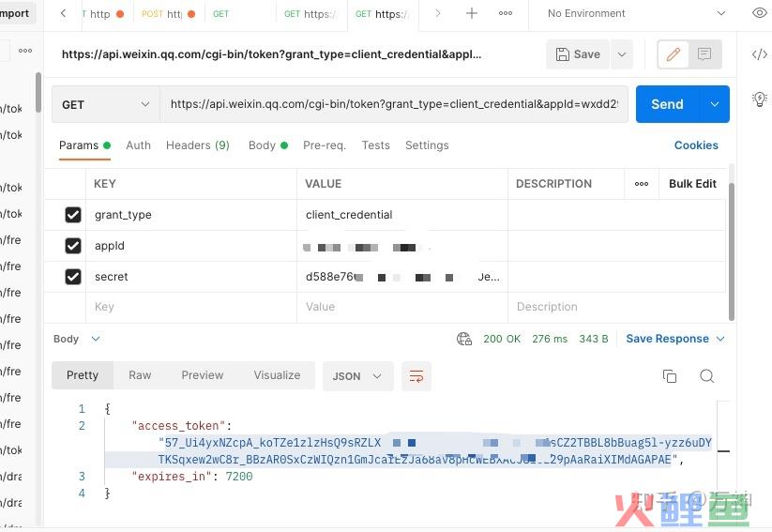Open the GET method dropdown
Viewport: 772px width, 532px height.
[x=105, y=104]
